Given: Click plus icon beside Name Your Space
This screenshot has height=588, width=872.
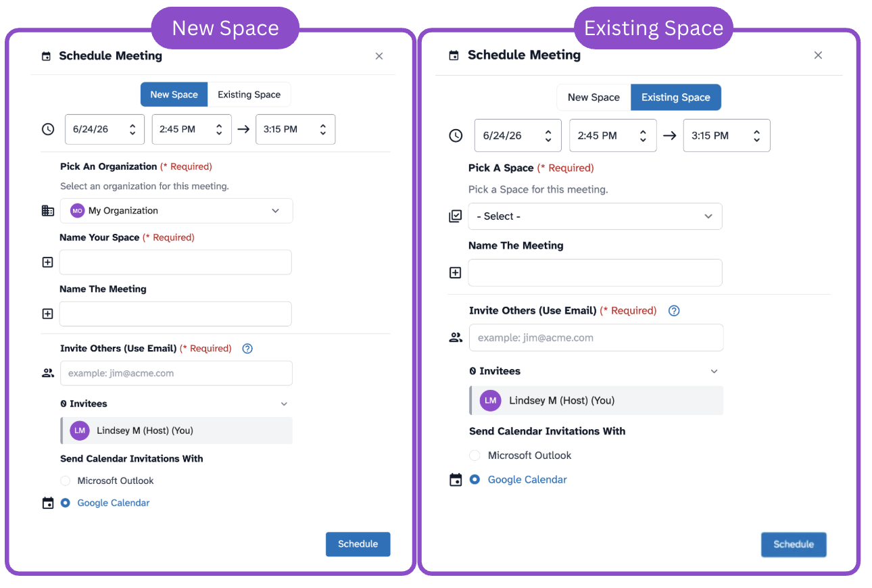Looking at the screenshot, I should 48,262.
